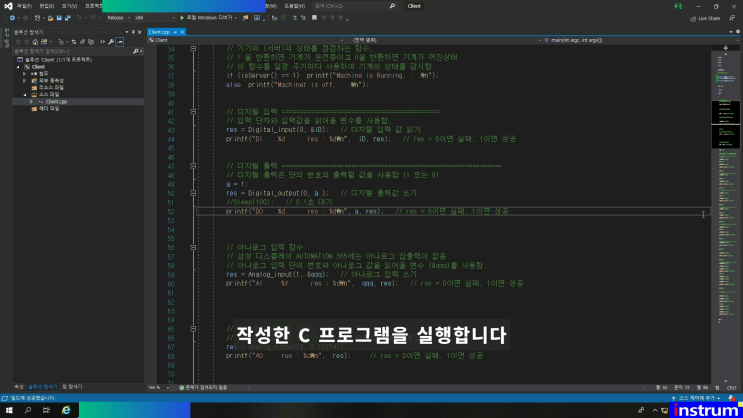Click the Live Share icon
Screen dimensions: 743x418
click(x=693, y=18)
